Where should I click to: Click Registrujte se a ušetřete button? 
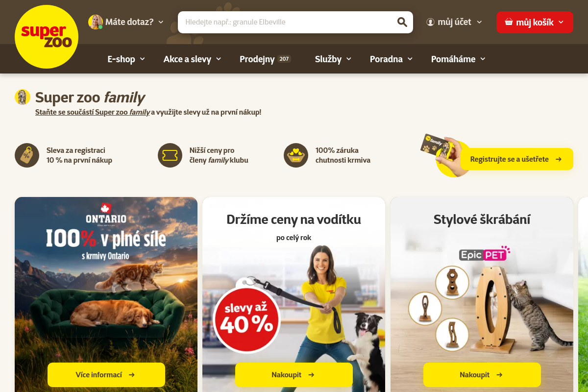coord(516,159)
